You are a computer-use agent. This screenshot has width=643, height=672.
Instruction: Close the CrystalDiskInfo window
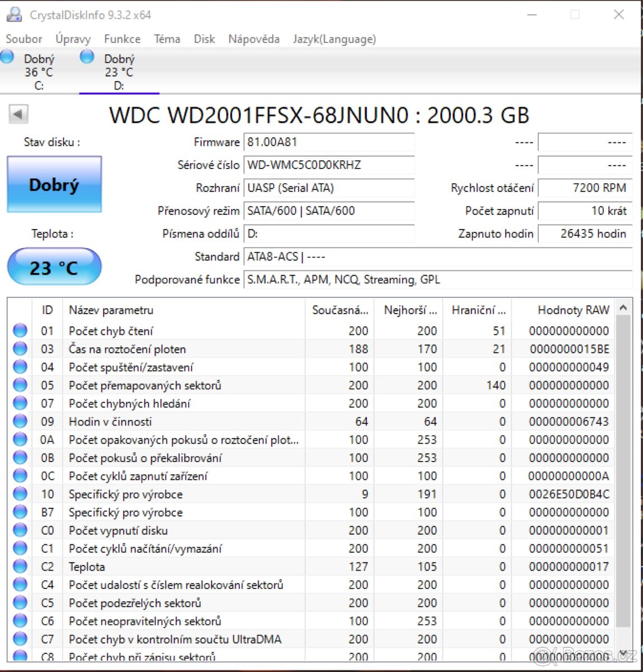(x=619, y=15)
